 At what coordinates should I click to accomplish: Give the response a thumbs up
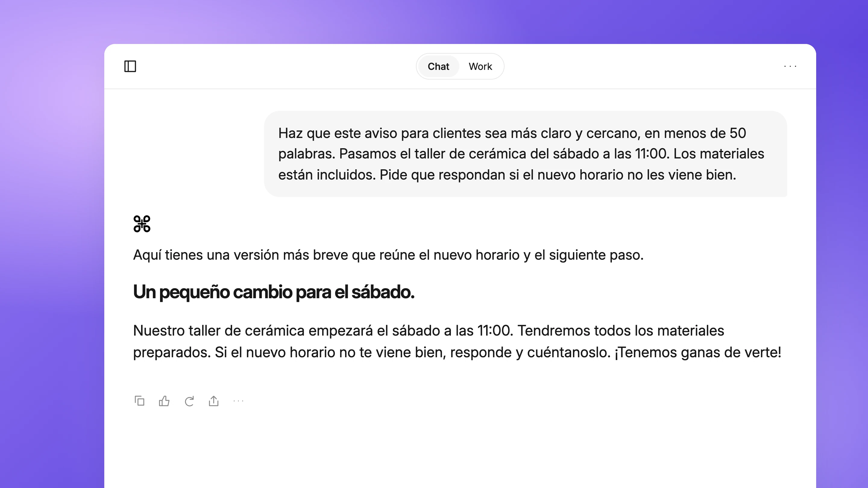click(x=164, y=401)
